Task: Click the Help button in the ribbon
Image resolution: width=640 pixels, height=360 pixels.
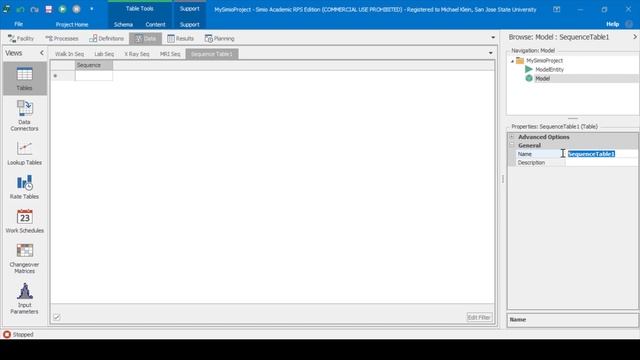Action: pyautogui.click(x=612, y=24)
